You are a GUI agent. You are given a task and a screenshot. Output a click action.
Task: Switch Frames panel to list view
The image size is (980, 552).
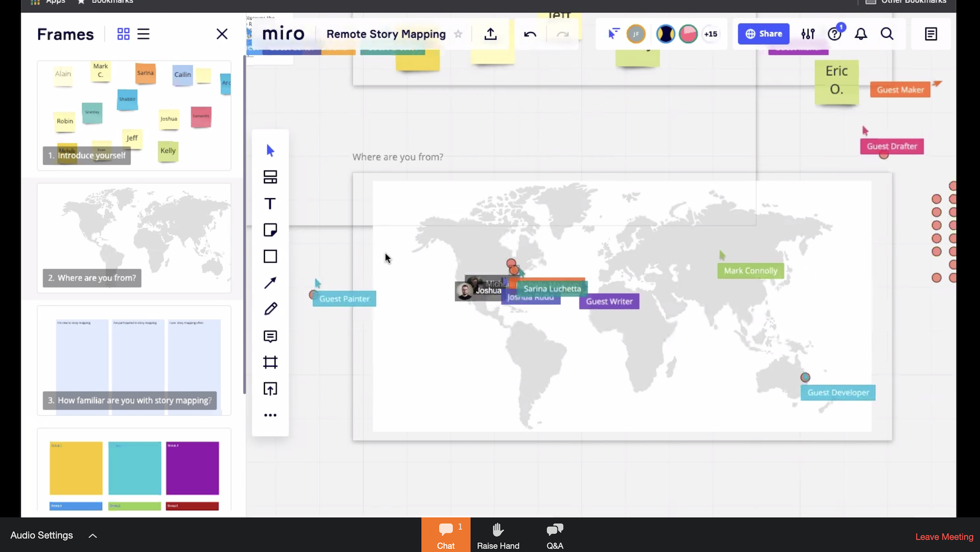143,34
